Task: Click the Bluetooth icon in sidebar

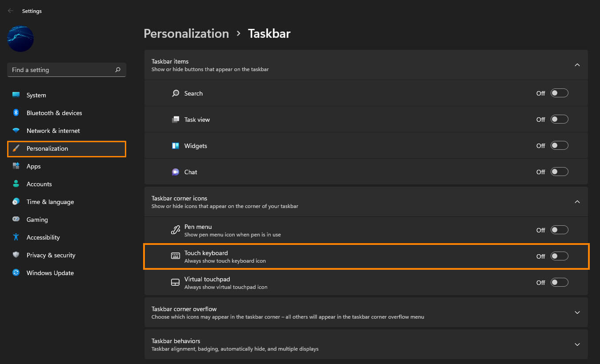Action: (x=16, y=113)
